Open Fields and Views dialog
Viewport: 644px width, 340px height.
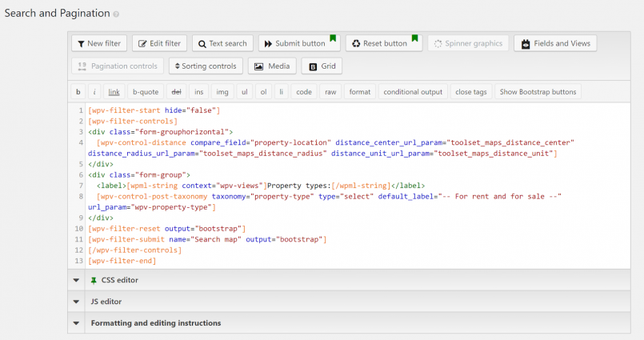(555, 43)
